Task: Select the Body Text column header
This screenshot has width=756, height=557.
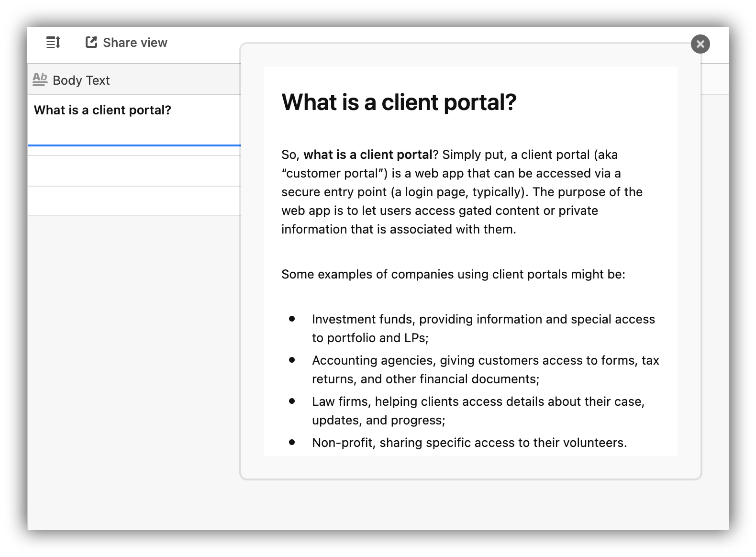Action: pos(134,79)
